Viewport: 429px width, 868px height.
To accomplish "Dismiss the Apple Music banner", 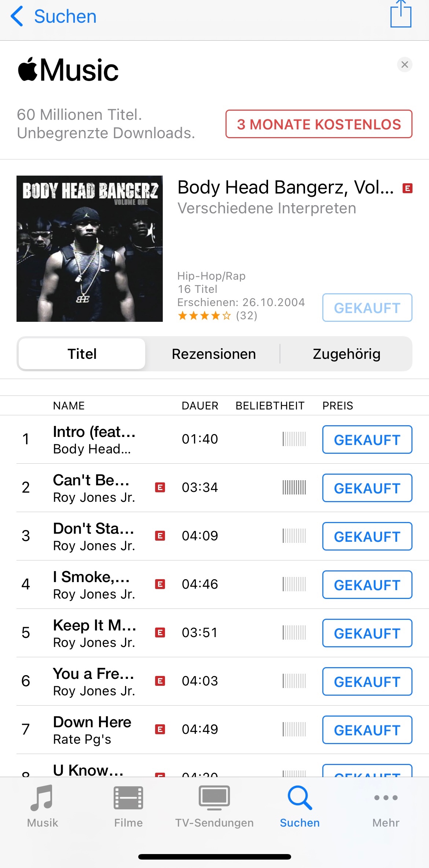I will pyautogui.click(x=405, y=65).
